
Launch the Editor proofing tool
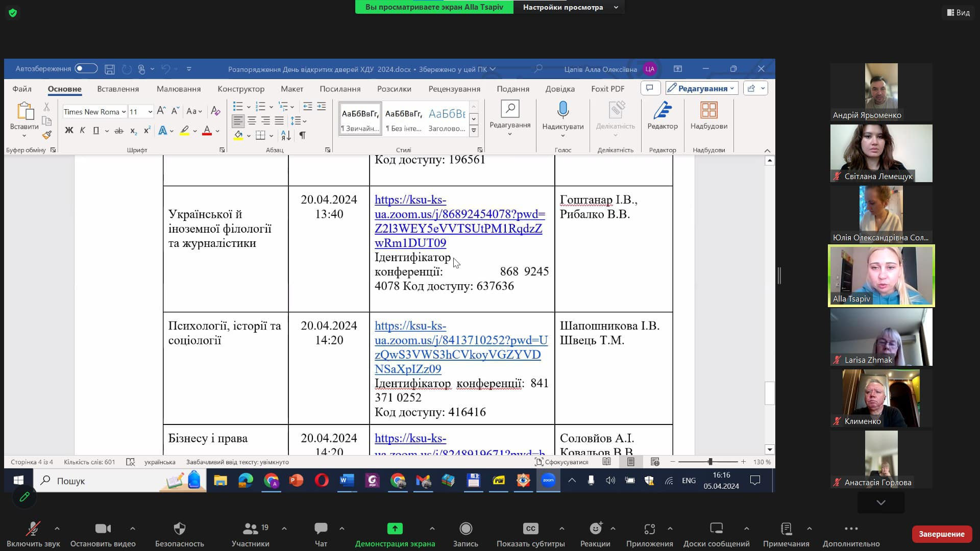[663, 116]
